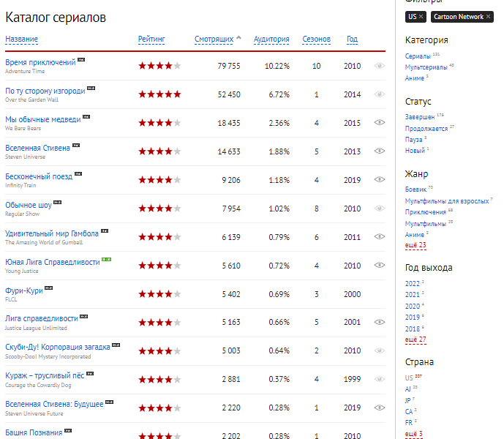Image resolution: width=504 pixels, height=439 pixels.
Task: Click the star rating of We Bare Bears
Action: point(159,123)
